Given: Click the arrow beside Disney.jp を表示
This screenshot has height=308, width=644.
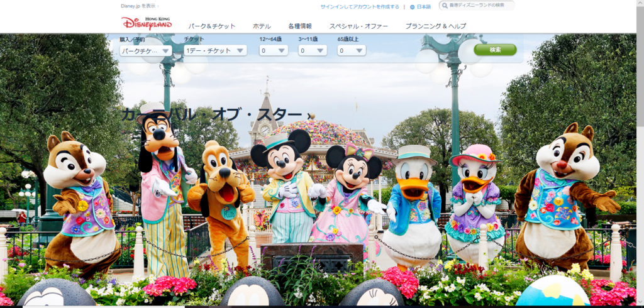Looking at the screenshot, I should tap(158, 6).
